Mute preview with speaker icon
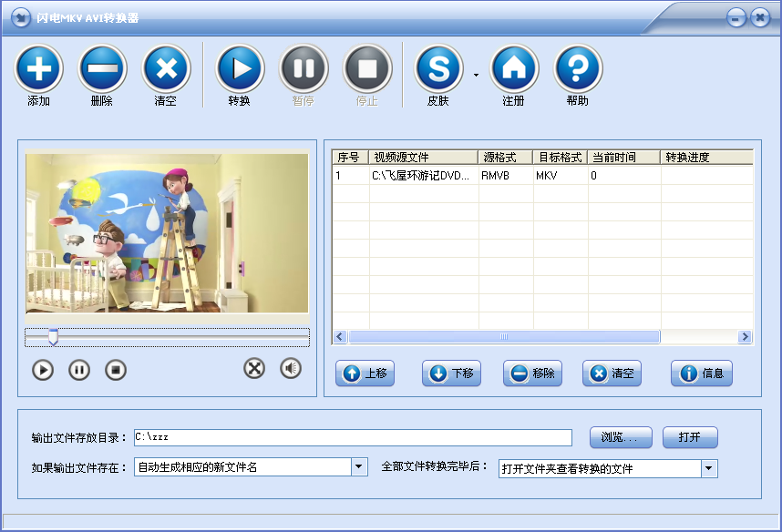 (x=291, y=368)
